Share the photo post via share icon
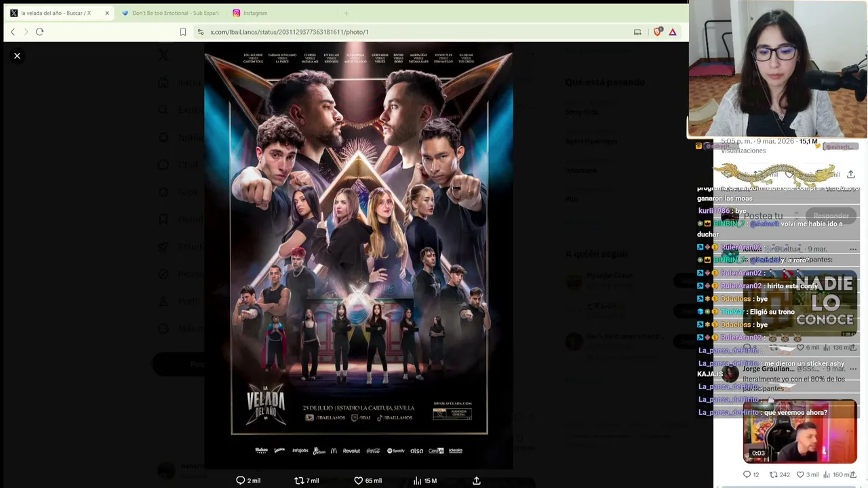Viewport: 868px width, 488px height. (x=477, y=481)
